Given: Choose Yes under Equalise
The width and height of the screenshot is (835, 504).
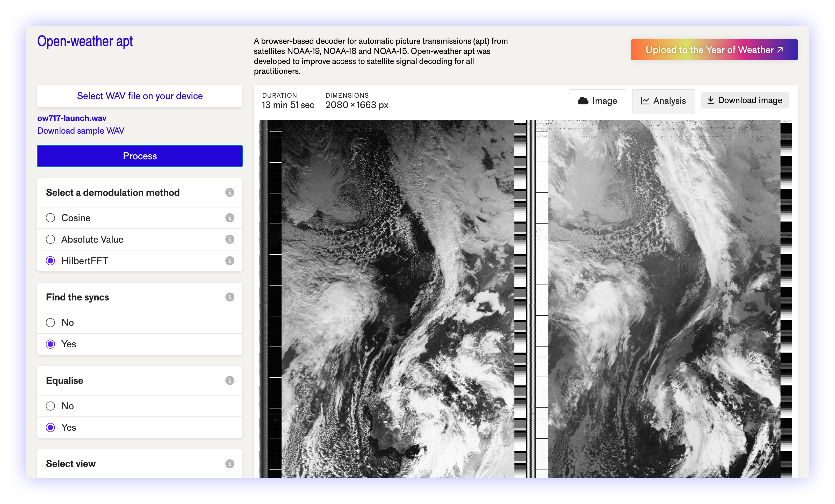Looking at the screenshot, I should tap(51, 427).
